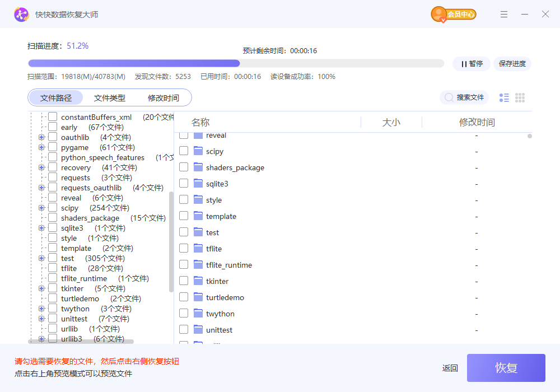The height and width of the screenshot is (392, 560).
Task: Select the turtledemo checkbox in file list
Action: tap(184, 297)
